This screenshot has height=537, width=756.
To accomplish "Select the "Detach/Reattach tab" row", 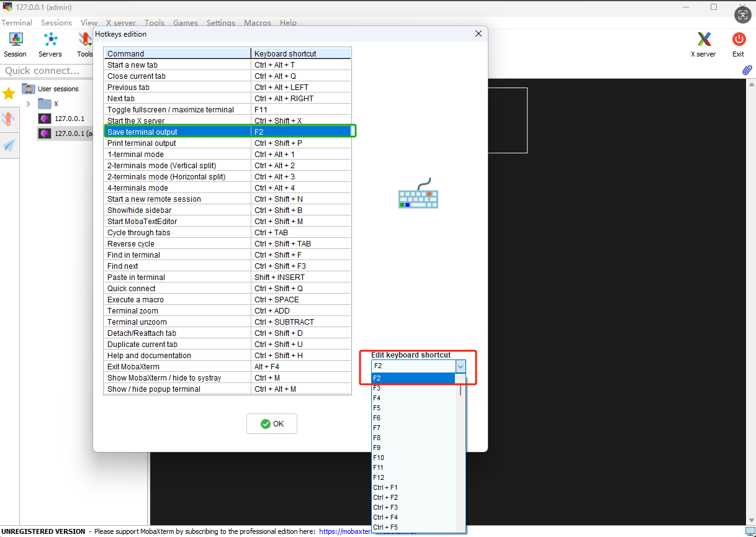I will tap(227, 333).
